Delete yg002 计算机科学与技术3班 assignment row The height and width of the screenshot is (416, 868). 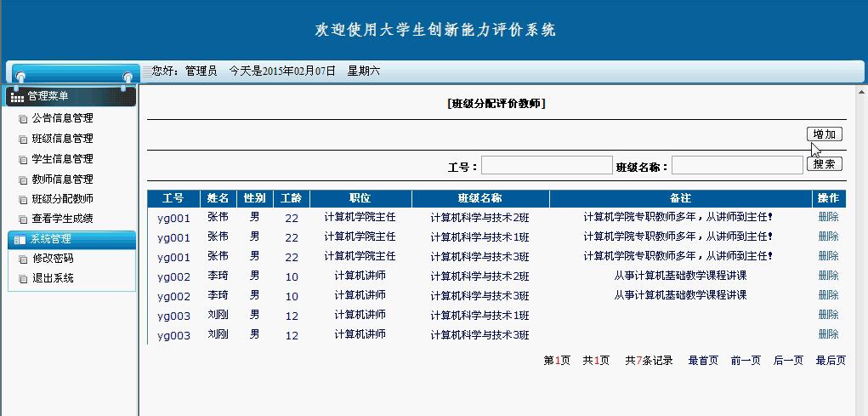828,295
